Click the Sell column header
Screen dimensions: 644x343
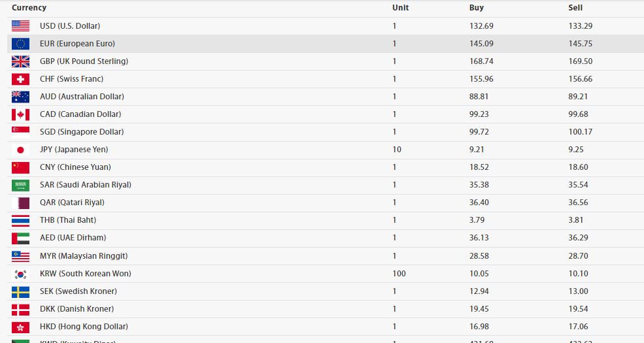[575, 8]
